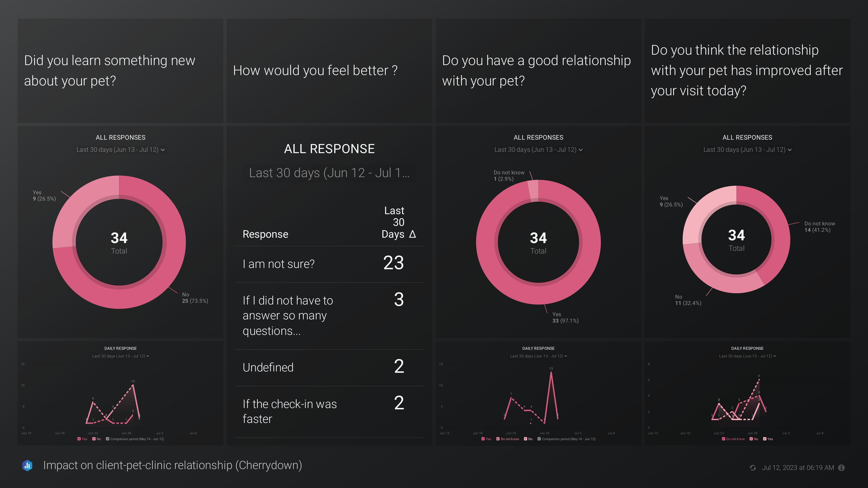The image size is (868, 488).
Task: Toggle Do not know checkbox in good-relationship chart
Action: (x=498, y=439)
